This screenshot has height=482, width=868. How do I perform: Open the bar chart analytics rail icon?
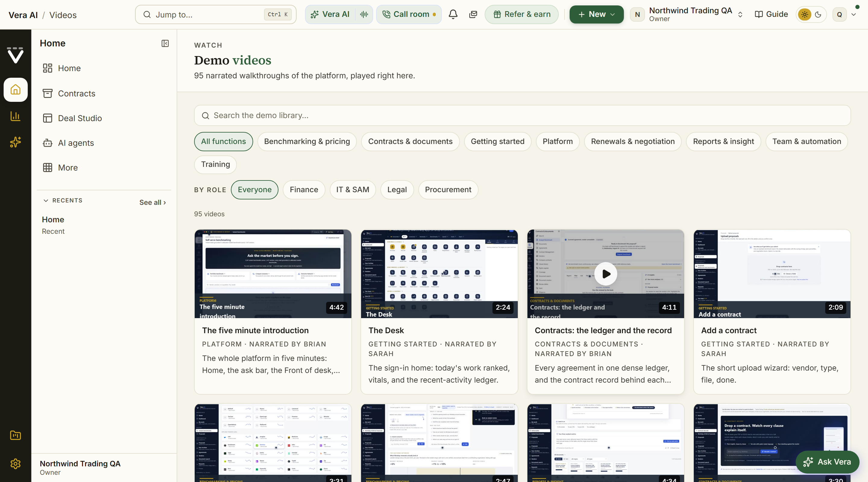pos(15,116)
